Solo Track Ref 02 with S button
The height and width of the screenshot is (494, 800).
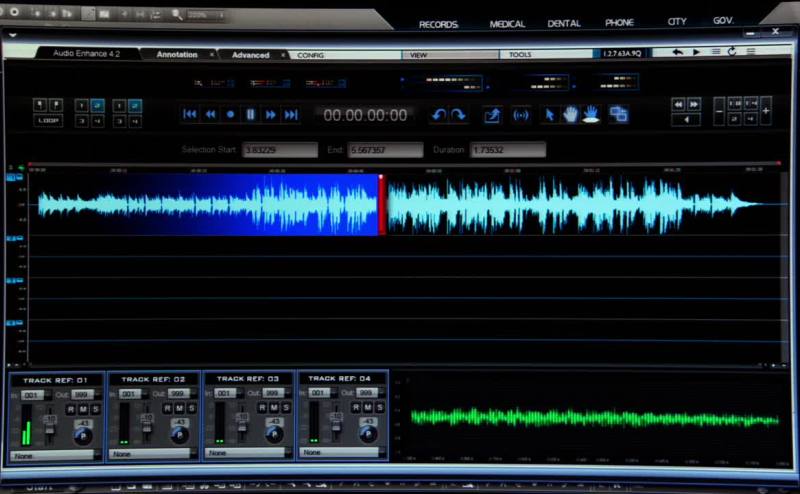tap(190, 408)
